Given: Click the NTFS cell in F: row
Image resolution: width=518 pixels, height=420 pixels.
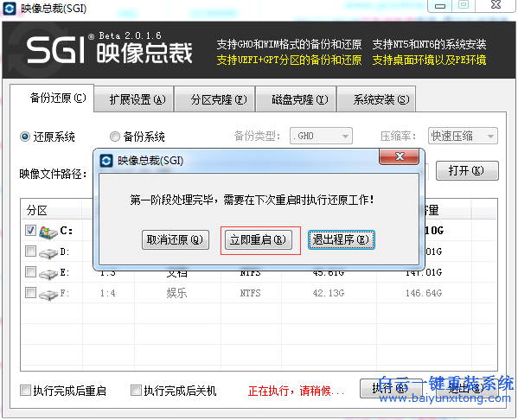Looking at the screenshot, I should click(250, 293).
